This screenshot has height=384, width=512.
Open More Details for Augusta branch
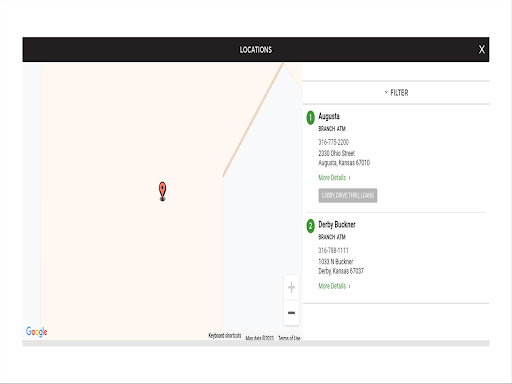[x=334, y=178]
